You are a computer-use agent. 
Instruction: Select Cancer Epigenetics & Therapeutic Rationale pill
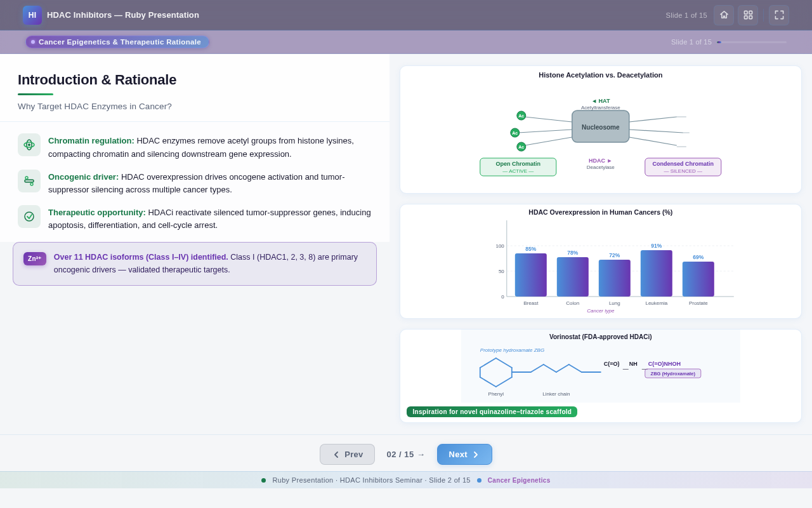(117, 42)
